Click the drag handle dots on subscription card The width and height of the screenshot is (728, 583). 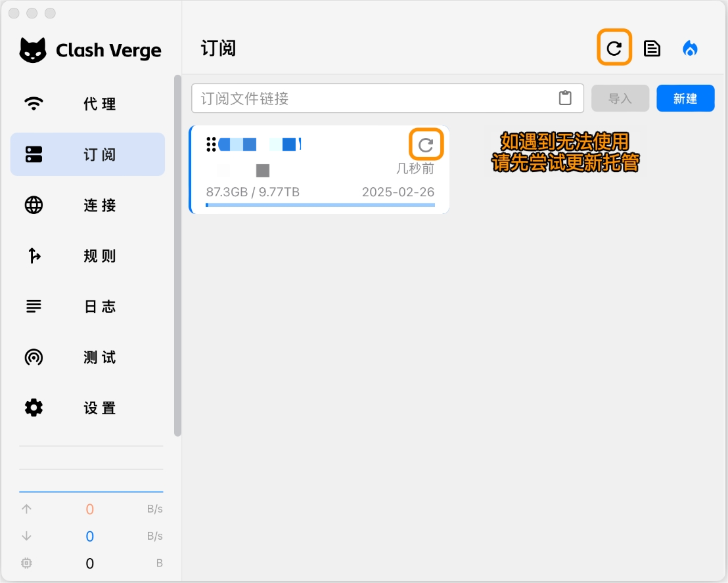pyautogui.click(x=211, y=144)
